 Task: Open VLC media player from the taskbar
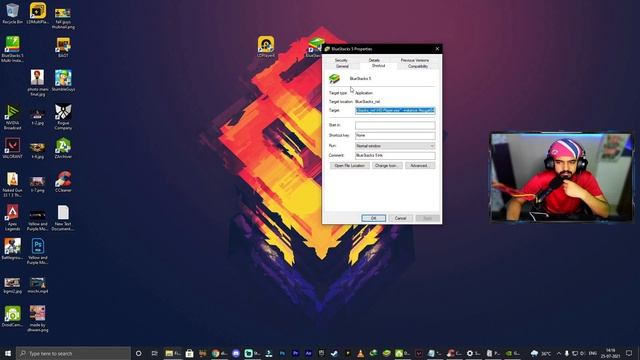pyautogui.click(x=360, y=353)
